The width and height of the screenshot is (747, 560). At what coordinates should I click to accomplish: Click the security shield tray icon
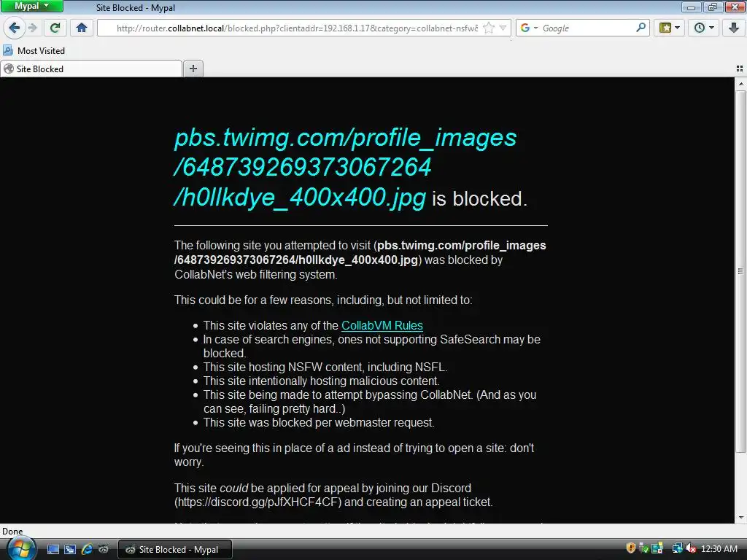631,548
